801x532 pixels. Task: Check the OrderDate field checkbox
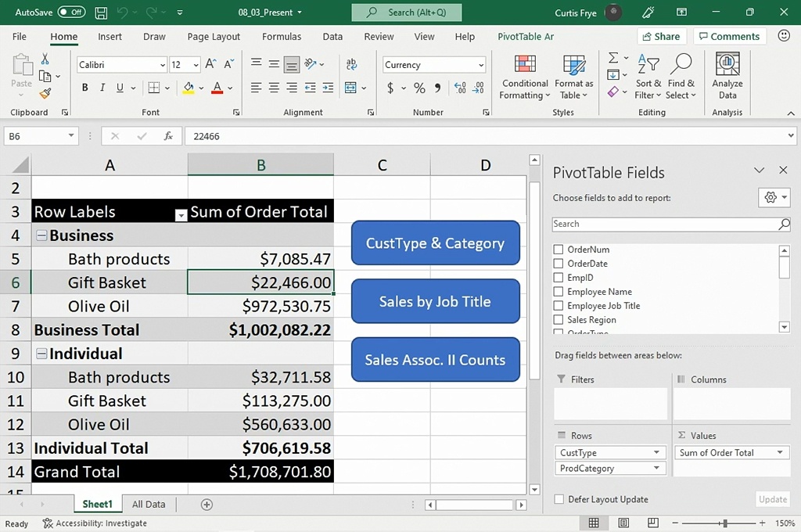pos(559,264)
